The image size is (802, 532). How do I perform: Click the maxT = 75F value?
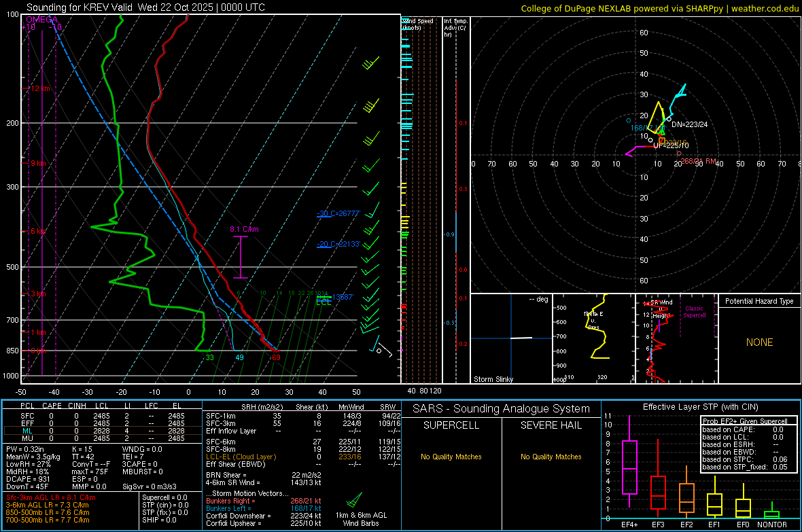90,472
